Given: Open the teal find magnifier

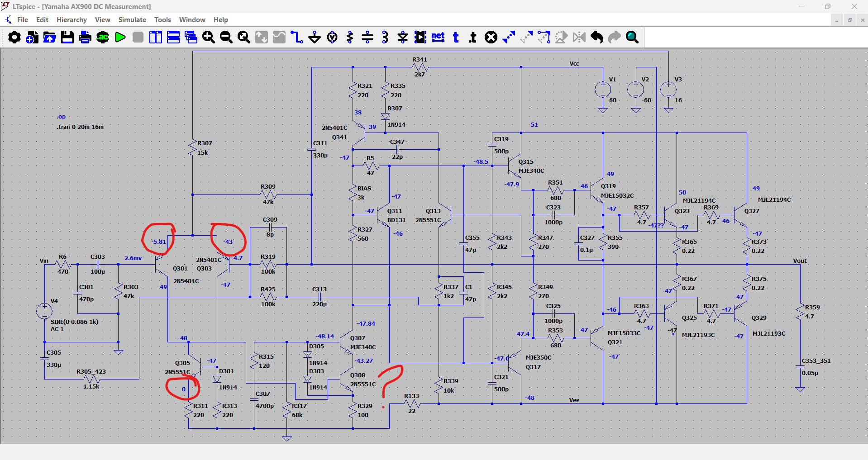Looking at the screenshot, I should 632,37.
